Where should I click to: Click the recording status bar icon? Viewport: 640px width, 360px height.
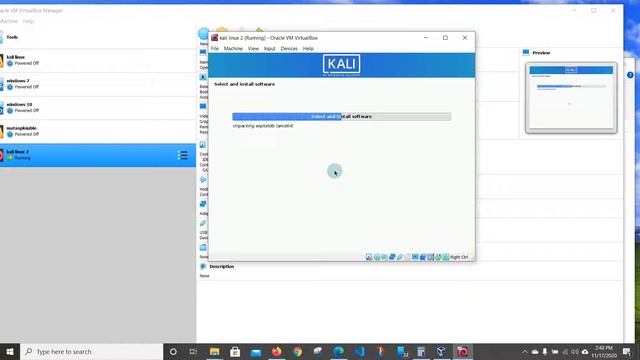tap(423, 257)
